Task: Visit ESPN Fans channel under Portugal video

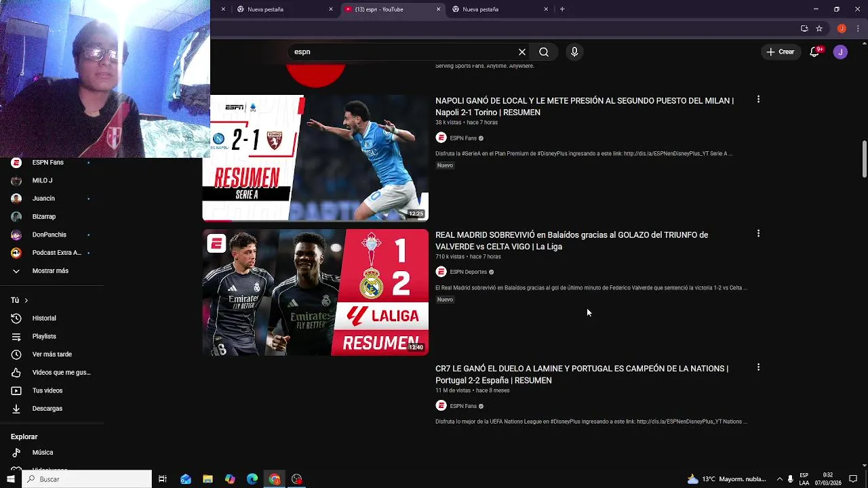Action: point(463,406)
